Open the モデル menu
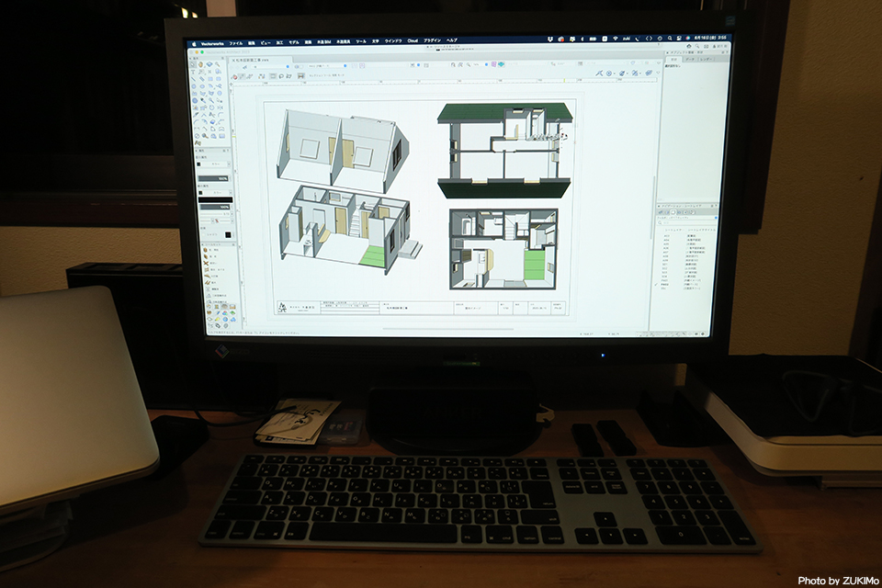882x588 pixels. pos(294,42)
